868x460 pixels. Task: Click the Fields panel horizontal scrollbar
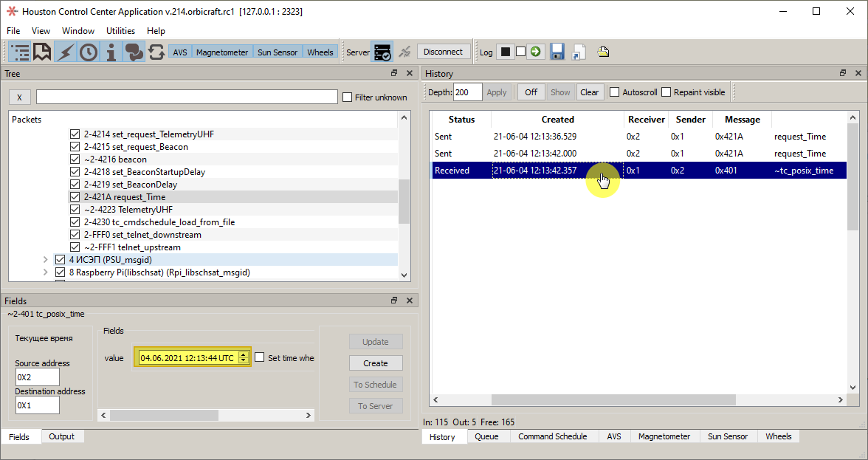point(164,415)
